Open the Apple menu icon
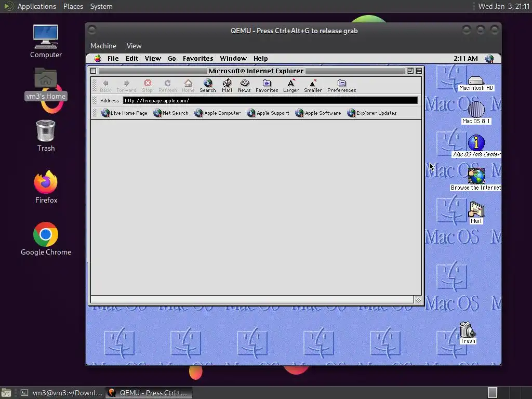This screenshot has height=399, width=532. [98, 58]
